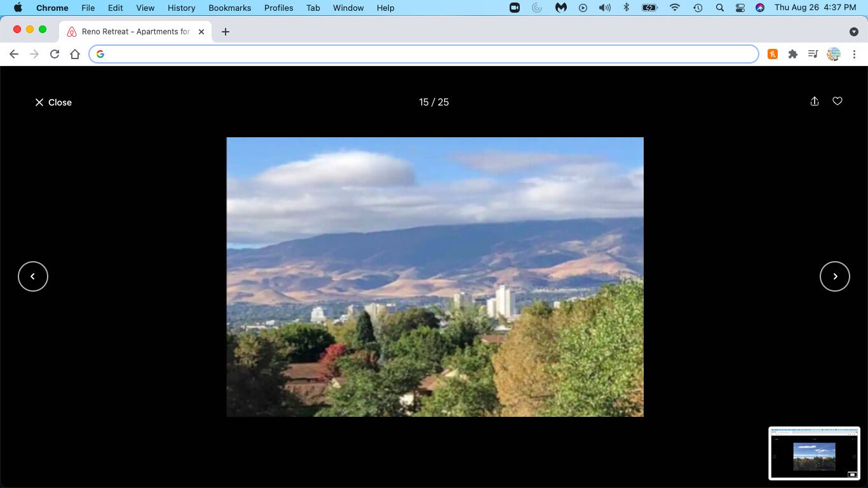Open the Tab menu
Viewport: 868px width, 488px height.
click(x=313, y=8)
